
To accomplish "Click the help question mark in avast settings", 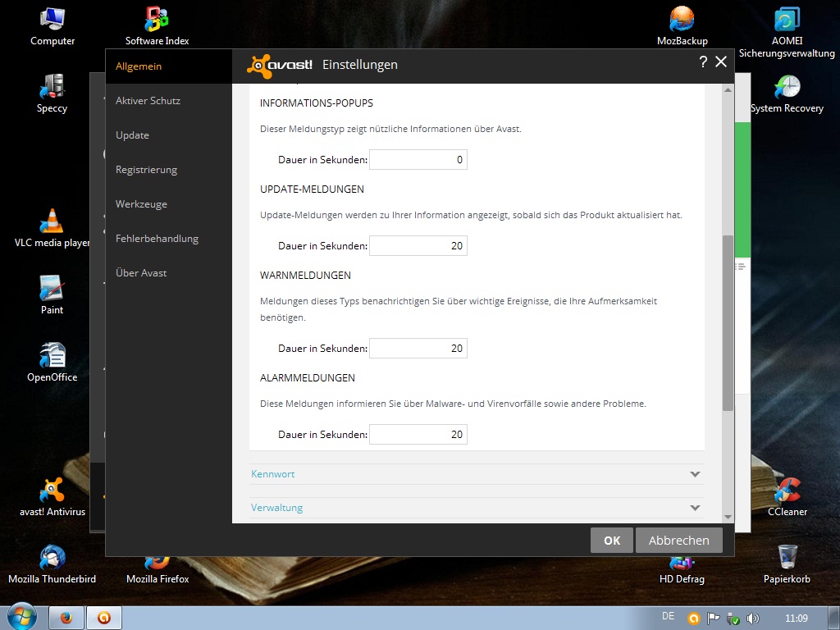I will click(703, 62).
